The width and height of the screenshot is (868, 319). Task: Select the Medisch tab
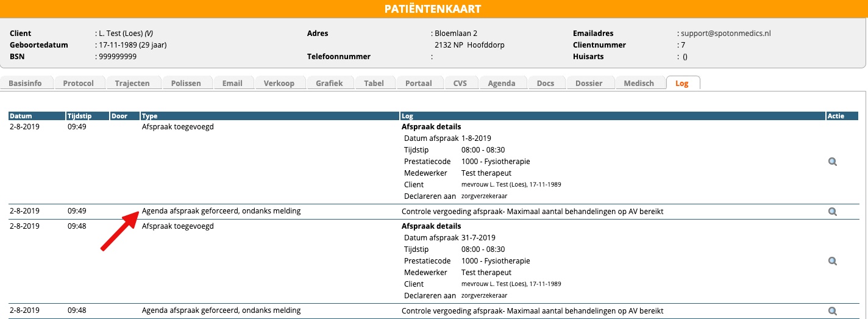[x=639, y=84]
